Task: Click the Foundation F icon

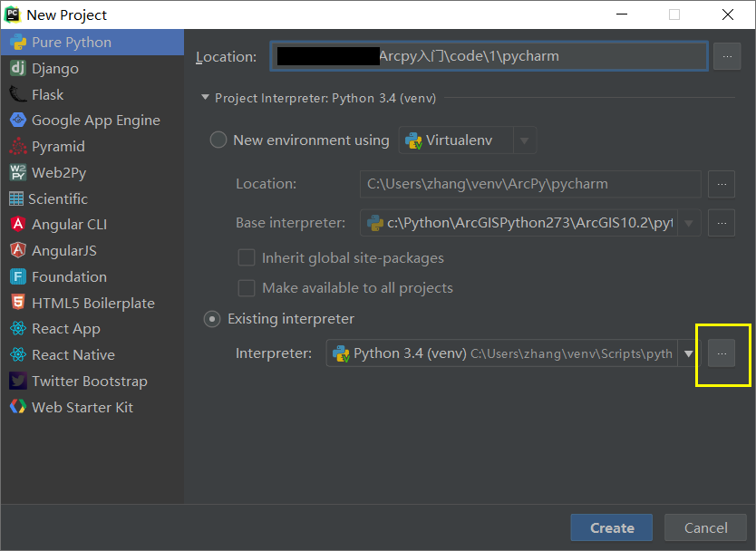Action: point(18,276)
